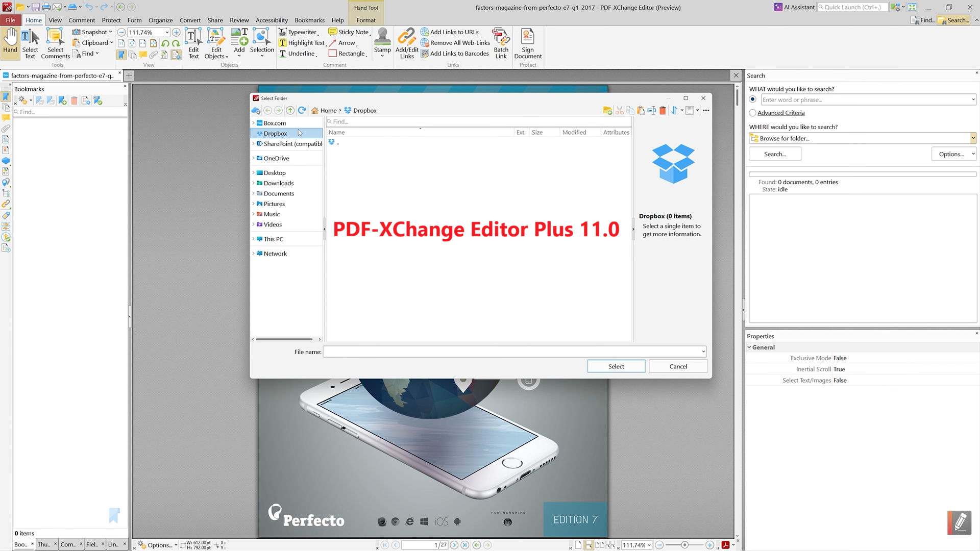Toggle continuous page layout in status bar

click(x=589, y=545)
